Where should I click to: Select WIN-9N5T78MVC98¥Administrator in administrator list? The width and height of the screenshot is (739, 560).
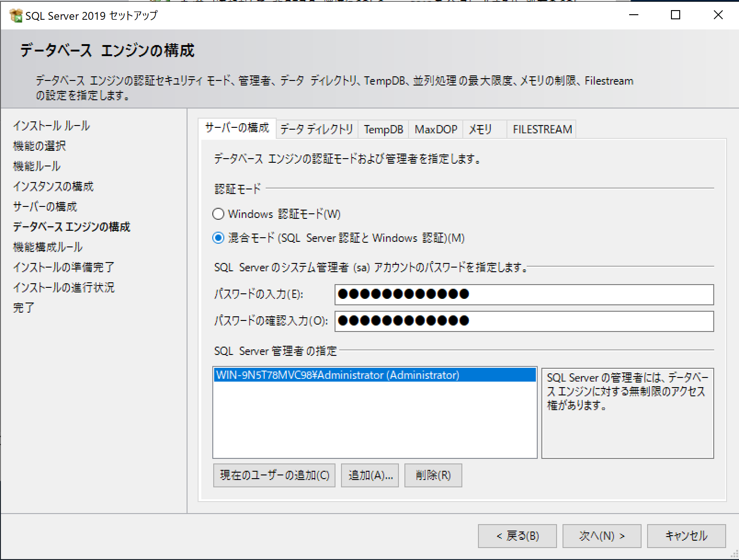pos(375,375)
